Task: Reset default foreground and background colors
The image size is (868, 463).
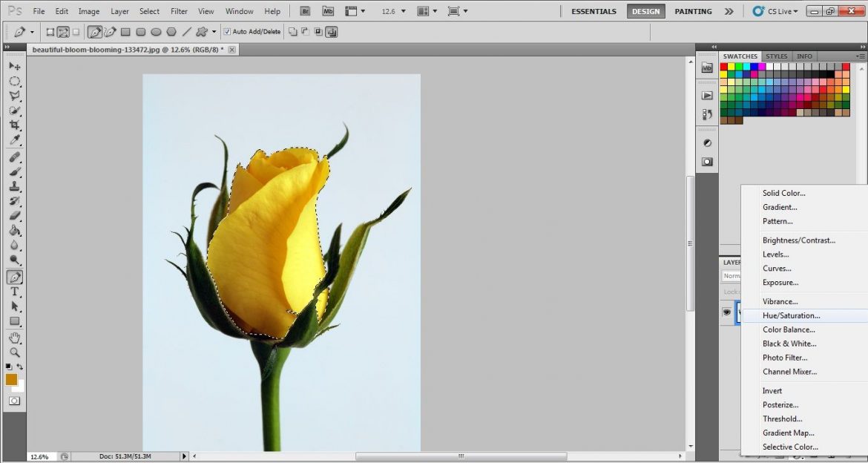Action: pyautogui.click(x=9, y=367)
